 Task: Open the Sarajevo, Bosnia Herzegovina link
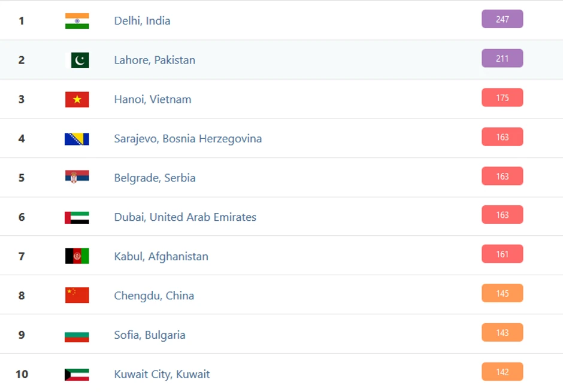point(187,139)
